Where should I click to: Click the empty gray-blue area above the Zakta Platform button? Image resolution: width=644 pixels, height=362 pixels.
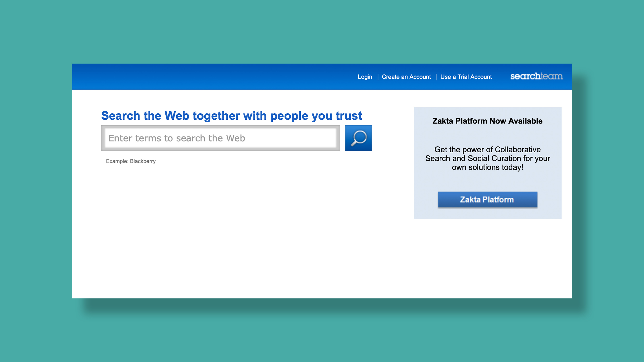point(487,182)
